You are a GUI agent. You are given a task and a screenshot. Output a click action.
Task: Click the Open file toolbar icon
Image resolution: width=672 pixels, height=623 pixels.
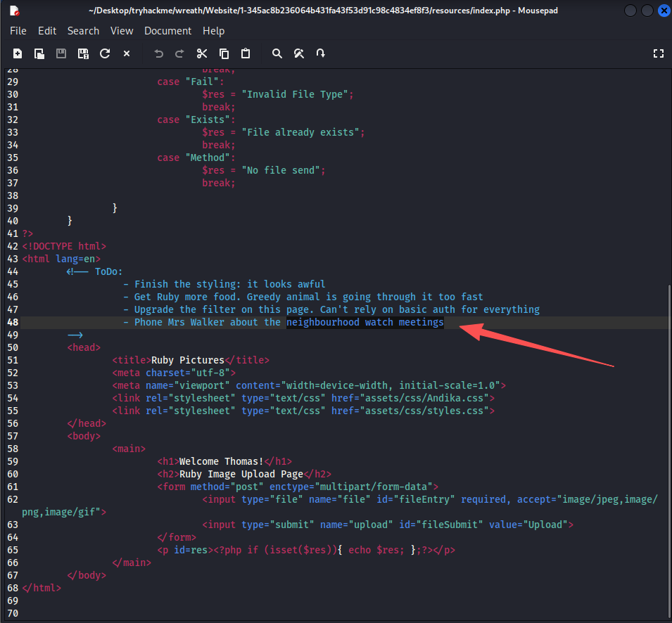click(x=39, y=53)
